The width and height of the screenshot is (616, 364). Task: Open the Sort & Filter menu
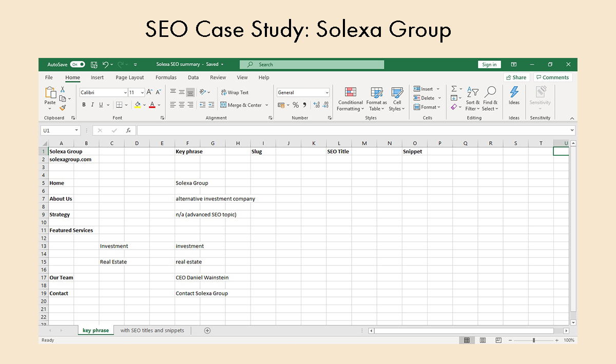tap(472, 98)
